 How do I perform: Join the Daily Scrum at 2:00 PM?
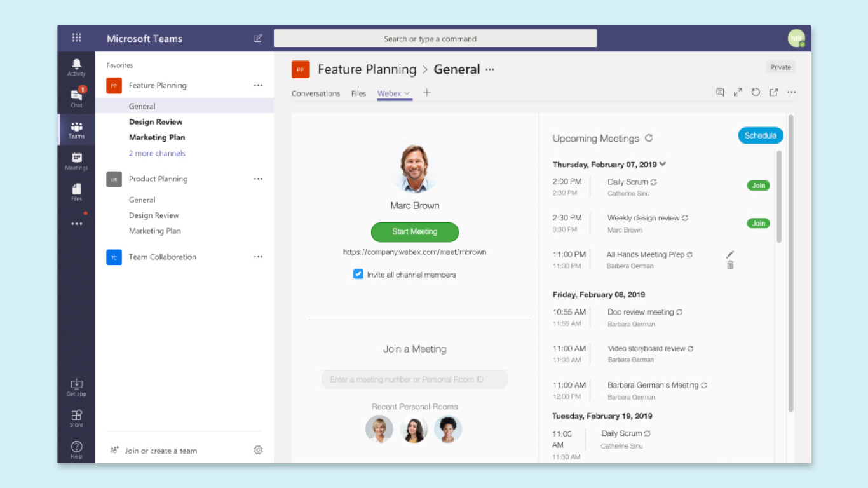tap(759, 186)
